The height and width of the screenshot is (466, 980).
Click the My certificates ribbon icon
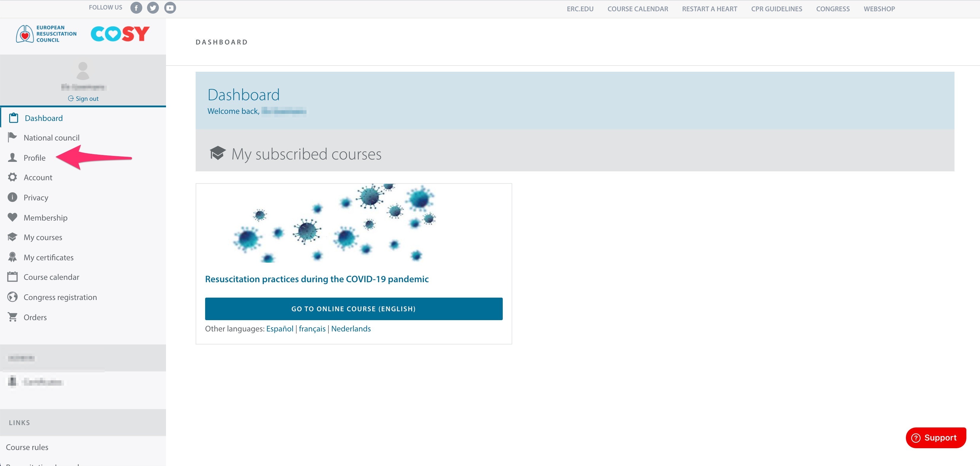click(12, 257)
